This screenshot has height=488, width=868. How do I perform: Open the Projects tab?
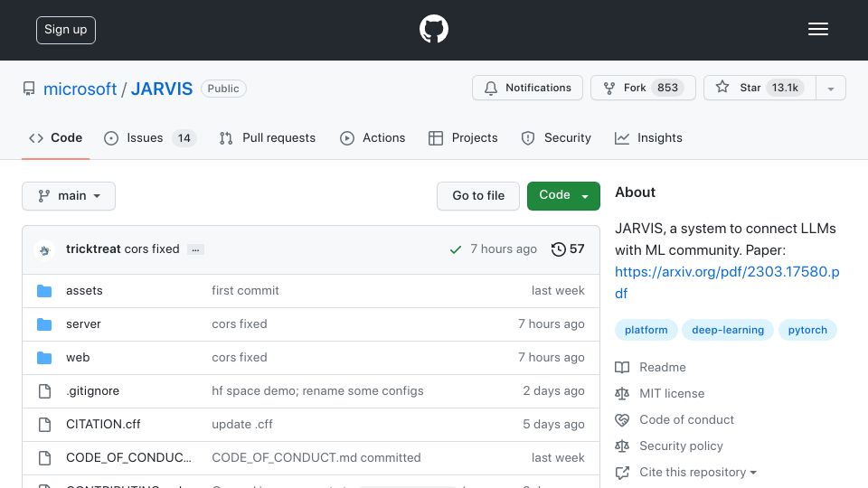[x=463, y=137]
